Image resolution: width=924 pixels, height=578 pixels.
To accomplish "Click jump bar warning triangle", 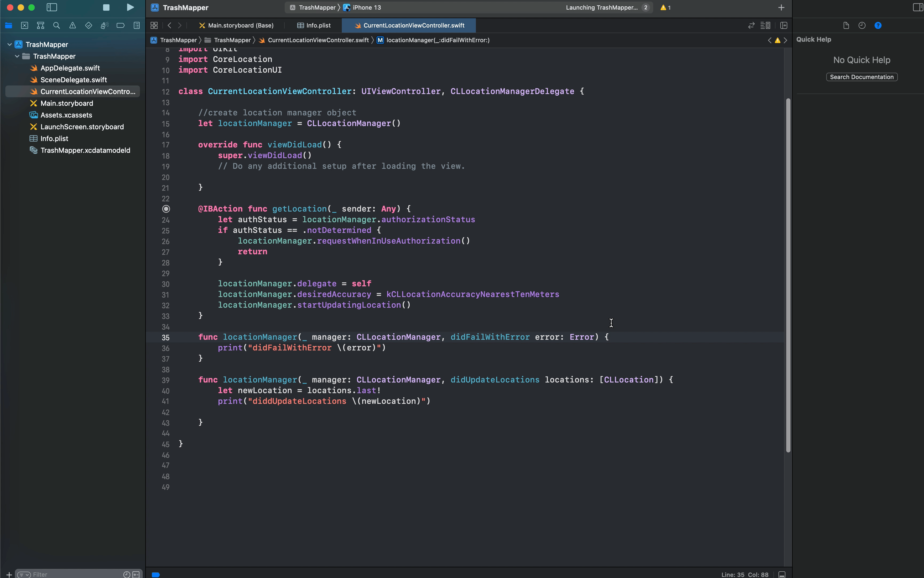I will click(x=777, y=40).
